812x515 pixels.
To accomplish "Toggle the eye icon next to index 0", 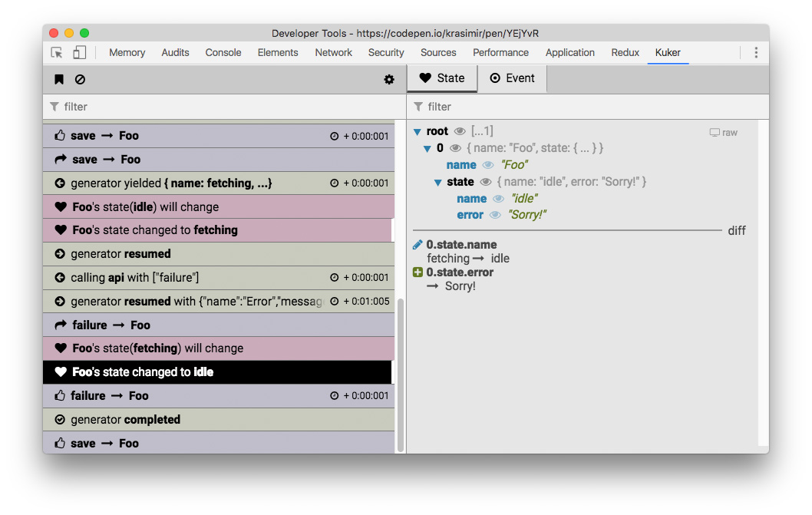I will tap(455, 148).
